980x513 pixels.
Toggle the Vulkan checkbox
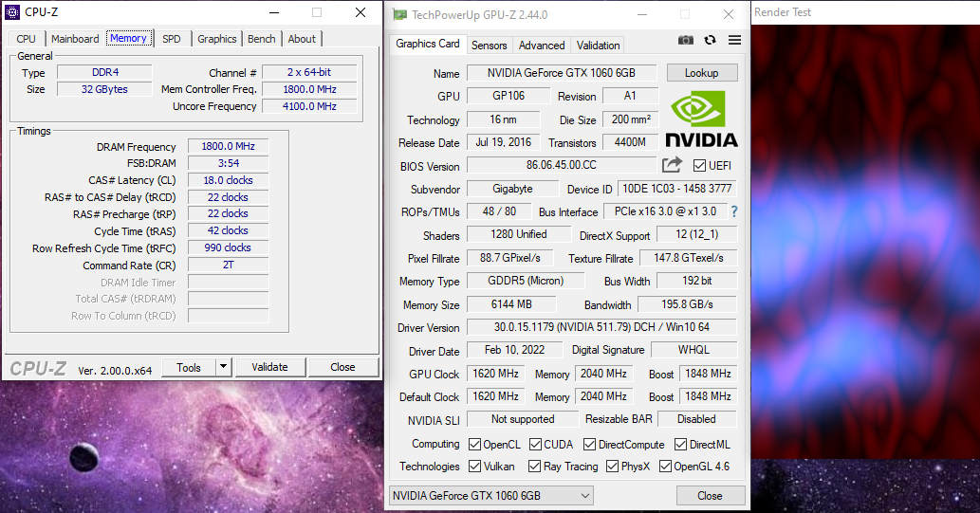474,467
